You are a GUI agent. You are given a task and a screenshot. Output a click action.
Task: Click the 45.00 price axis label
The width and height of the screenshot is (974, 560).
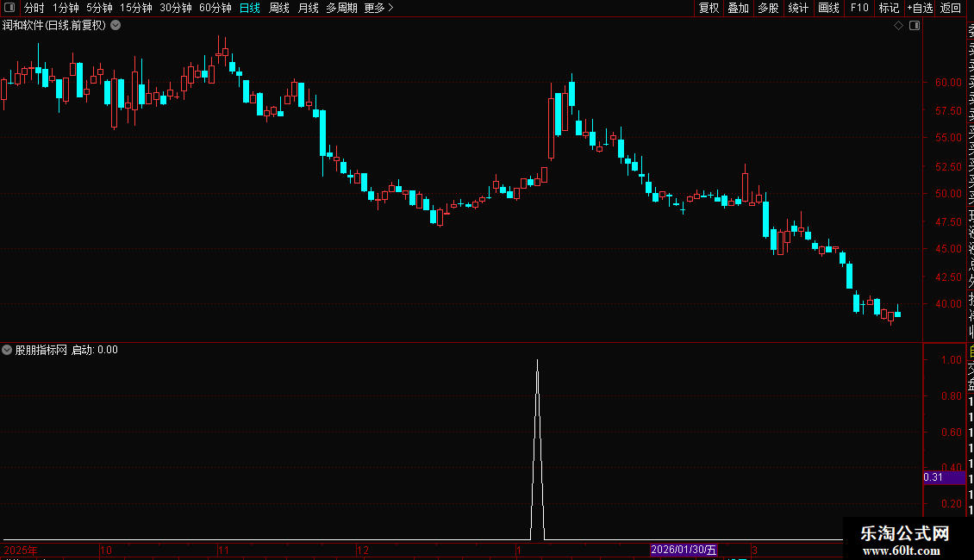pyautogui.click(x=948, y=249)
